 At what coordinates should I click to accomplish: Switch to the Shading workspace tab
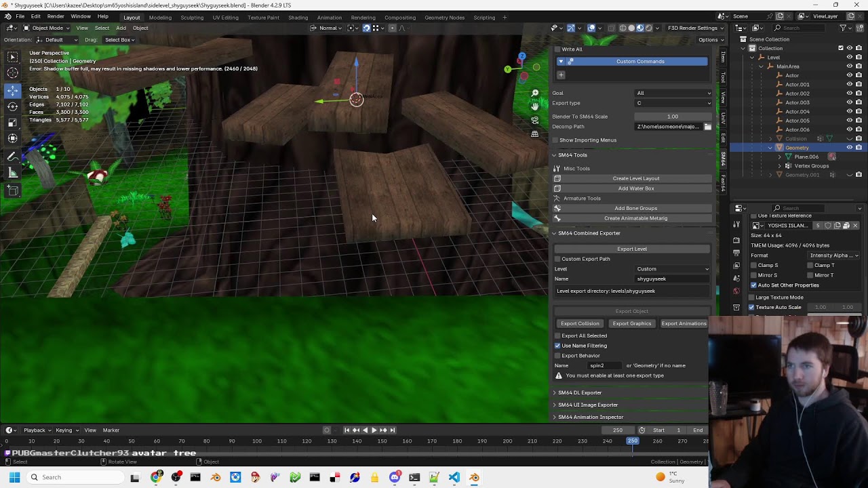tap(298, 18)
